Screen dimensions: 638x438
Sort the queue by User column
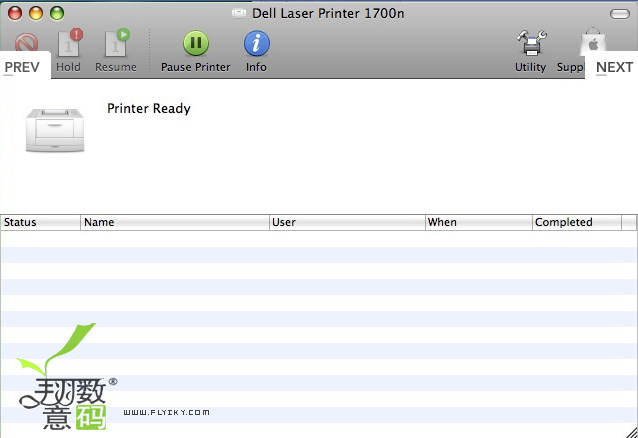click(347, 222)
